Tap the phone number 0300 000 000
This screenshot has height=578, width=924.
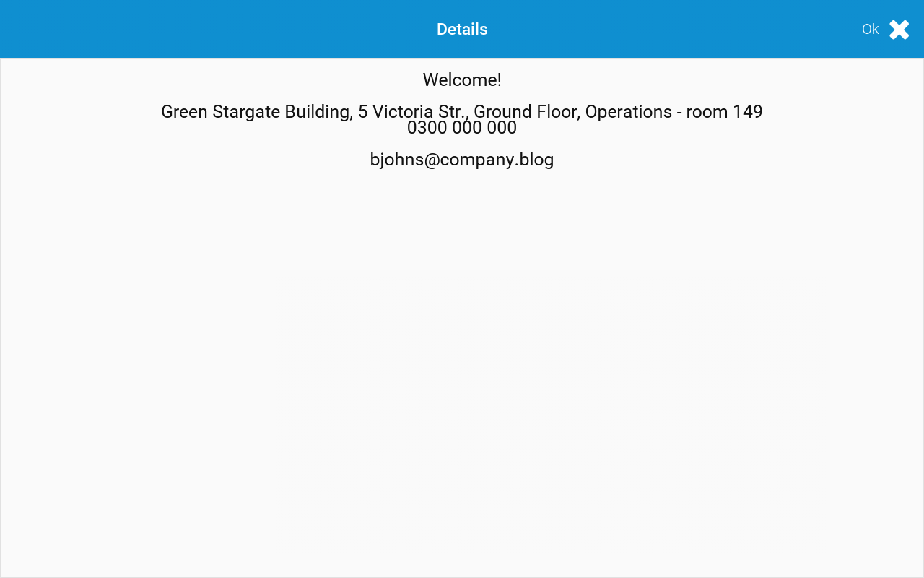462,128
